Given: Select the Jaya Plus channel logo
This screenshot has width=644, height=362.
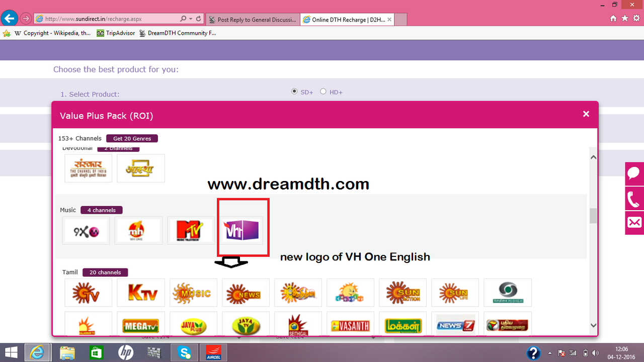Looking at the screenshot, I should click(193, 324).
